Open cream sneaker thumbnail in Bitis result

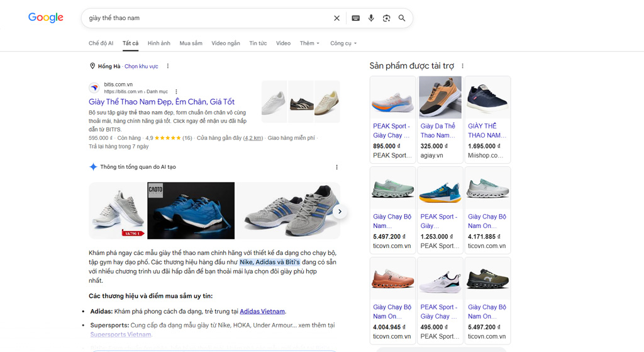(x=327, y=102)
